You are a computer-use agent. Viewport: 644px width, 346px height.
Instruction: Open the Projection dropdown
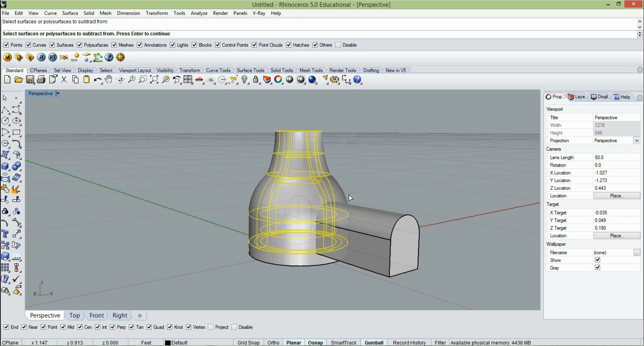coord(637,140)
